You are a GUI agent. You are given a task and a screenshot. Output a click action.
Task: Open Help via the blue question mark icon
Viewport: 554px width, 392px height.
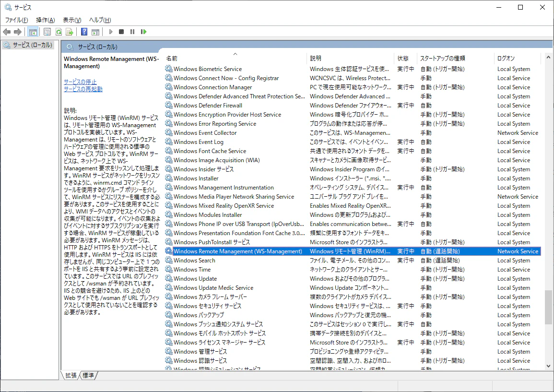coord(84,32)
